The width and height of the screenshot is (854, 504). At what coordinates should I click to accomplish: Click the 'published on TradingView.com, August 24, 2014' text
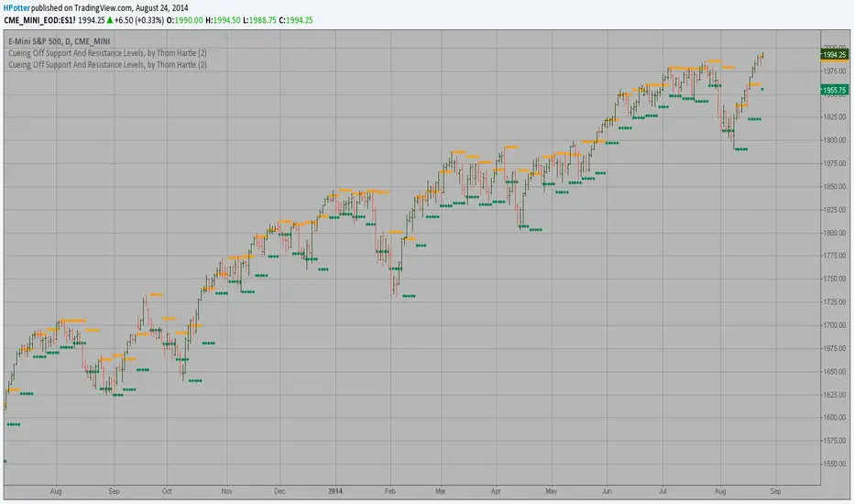coord(109,8)
